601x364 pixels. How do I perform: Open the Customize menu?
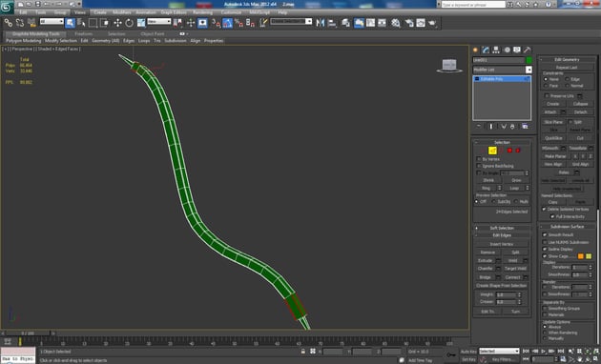point(231,12)
